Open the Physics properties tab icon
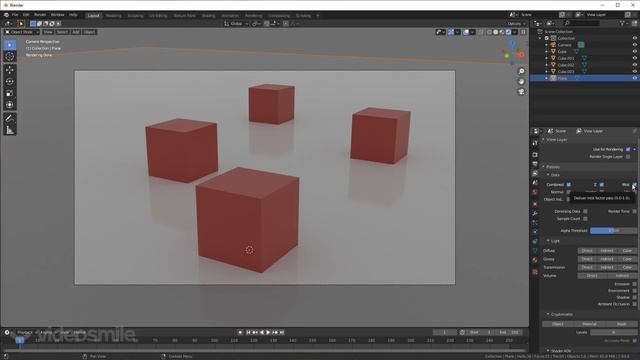Viewport: 640px width, 360px height. tap(535, 232)
